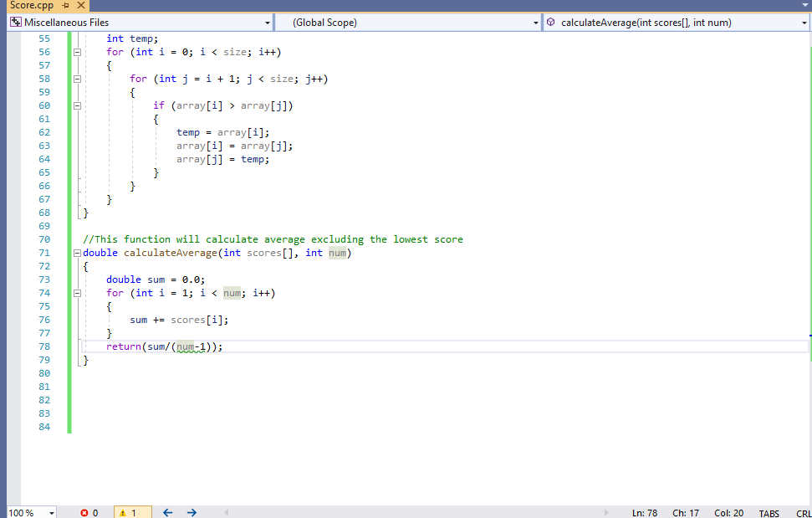812x518 pixels.
Task: Click the warning count icon in the status bar
Action: (x=124, y=513)
